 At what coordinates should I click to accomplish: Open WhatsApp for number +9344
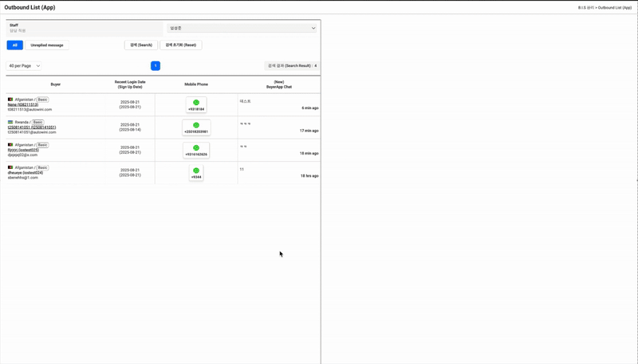196,170
